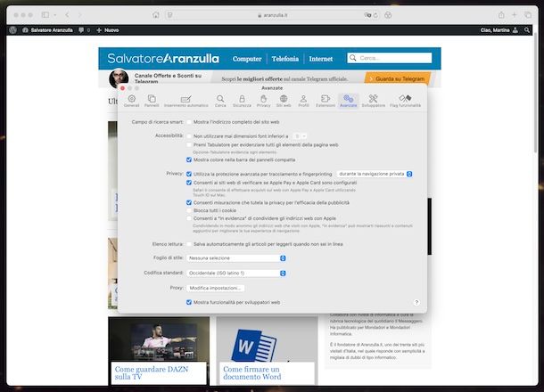Open comments bubble in WordPress admin bar
The width and height of the screenshot is (544, 392).
point(84,30)
